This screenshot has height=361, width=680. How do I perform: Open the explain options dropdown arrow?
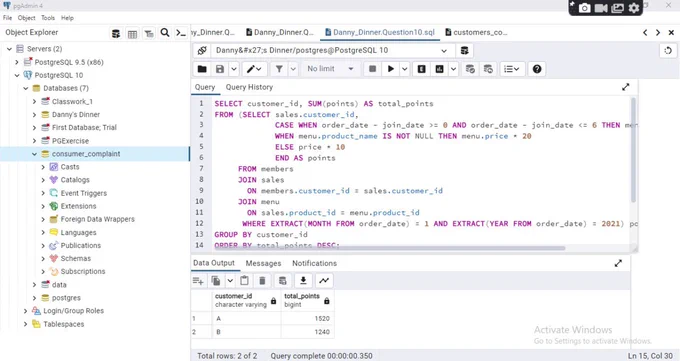453,69
